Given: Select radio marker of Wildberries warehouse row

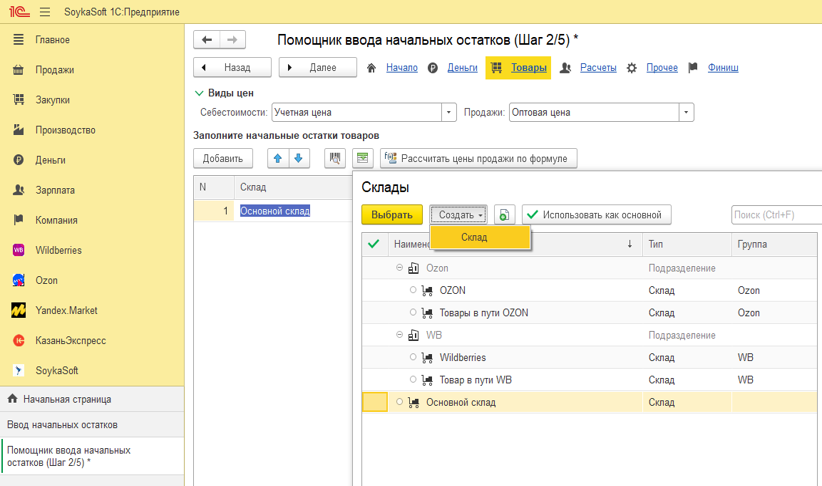Looking at the screenshot, I should tap(414, 357).
